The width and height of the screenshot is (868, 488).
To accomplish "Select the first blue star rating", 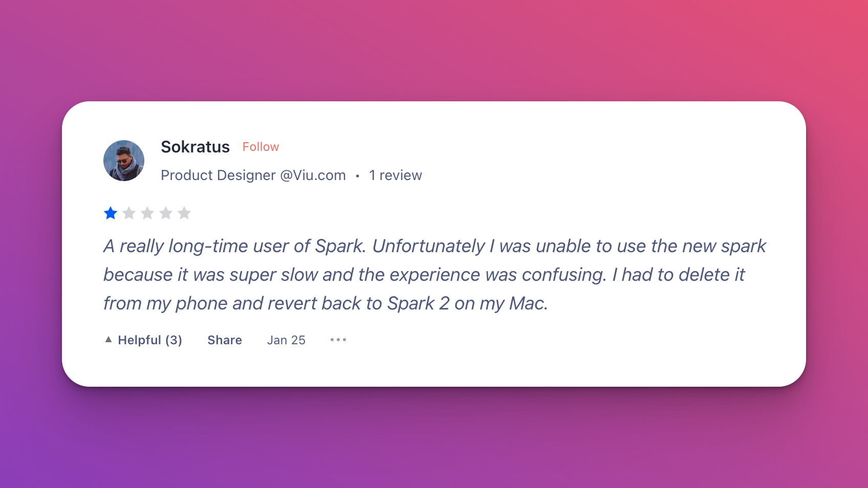I will (111, 213).
